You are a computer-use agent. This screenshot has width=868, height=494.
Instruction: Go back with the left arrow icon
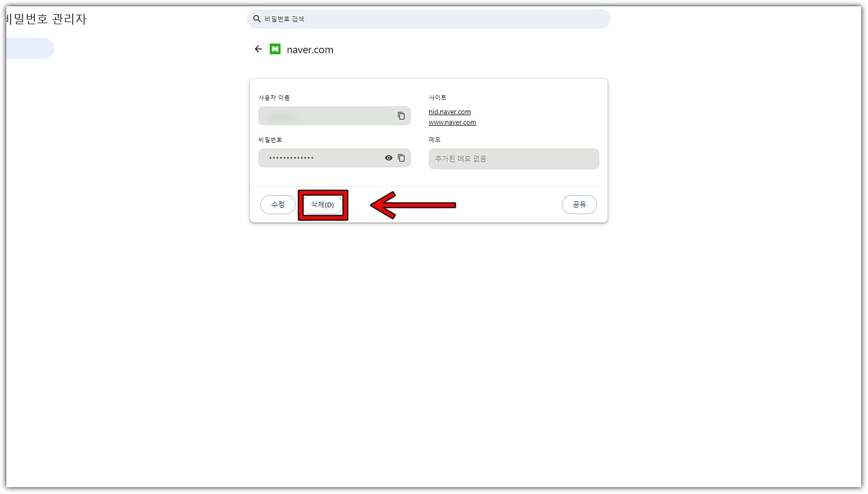(258, 49)
